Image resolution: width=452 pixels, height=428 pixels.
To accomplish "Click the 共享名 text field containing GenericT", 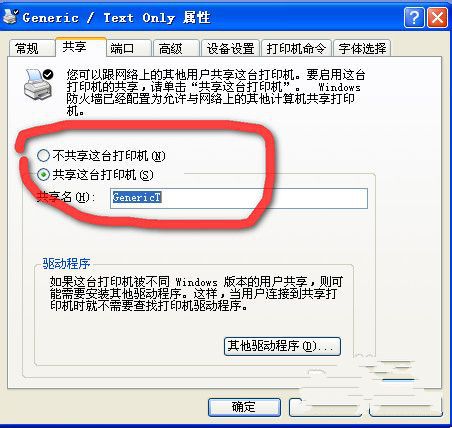I will pos(239,198).
